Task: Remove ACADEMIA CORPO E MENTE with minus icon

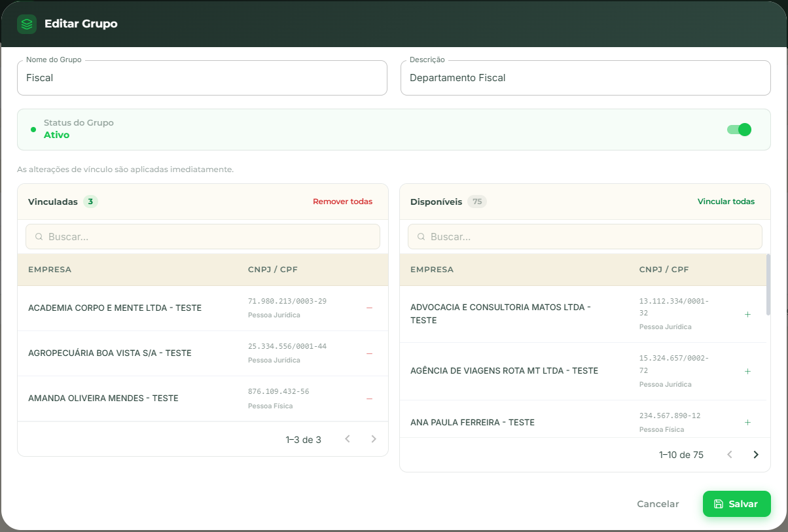Action: tap(369, 308)
